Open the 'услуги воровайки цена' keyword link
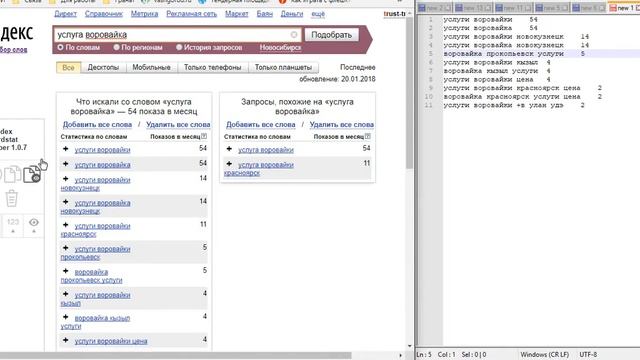The width and height of the screenshot is (640, 360). tap(111, 341)
